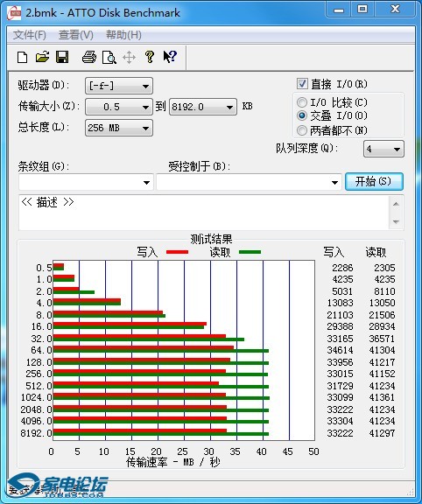The height and width of the screenshot is (504, 422).
Task: Expand the 驱动器 drive dropdown
Action: [x=119, y=86]
